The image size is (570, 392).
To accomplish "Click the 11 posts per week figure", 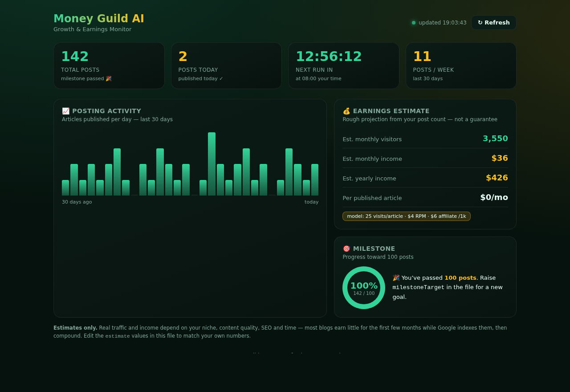I will click(422, 57).
